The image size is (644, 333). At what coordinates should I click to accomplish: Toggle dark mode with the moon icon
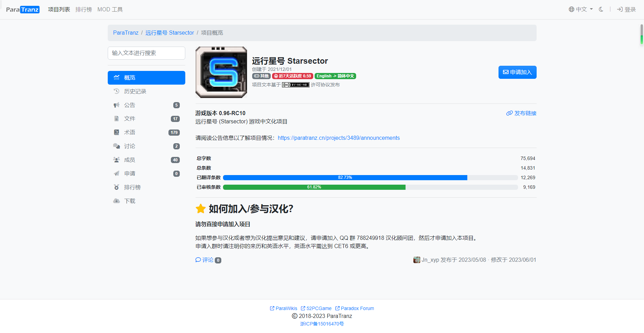[x=601, y=9]
